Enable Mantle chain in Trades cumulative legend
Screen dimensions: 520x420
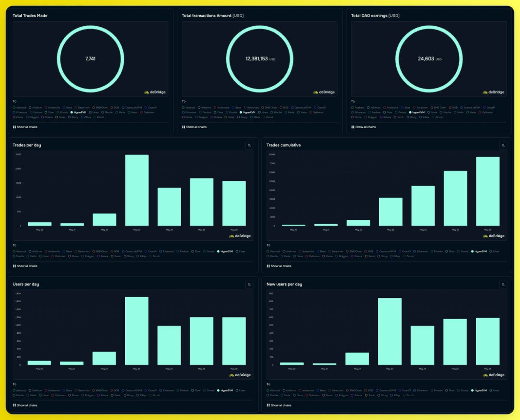coord(272,256)
